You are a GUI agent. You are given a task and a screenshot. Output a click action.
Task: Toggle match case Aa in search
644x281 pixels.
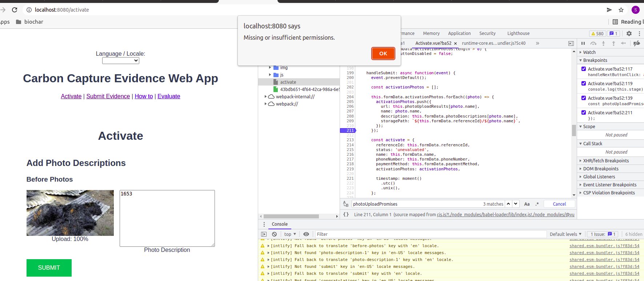click(527, 204)
